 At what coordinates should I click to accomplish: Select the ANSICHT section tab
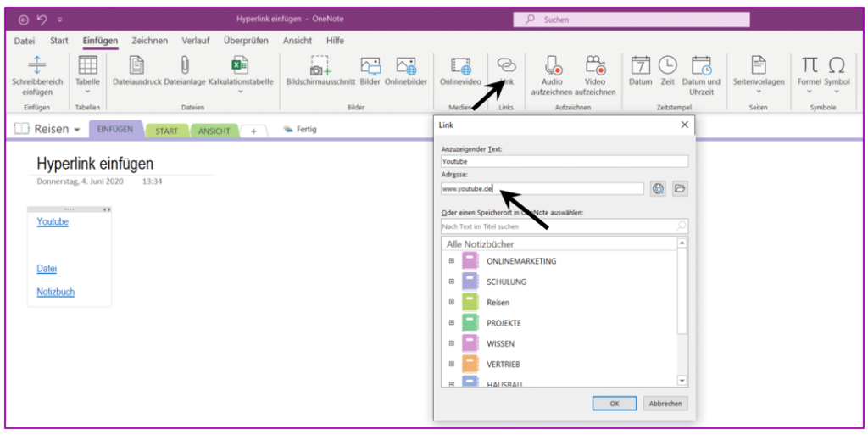pos(214,131)
